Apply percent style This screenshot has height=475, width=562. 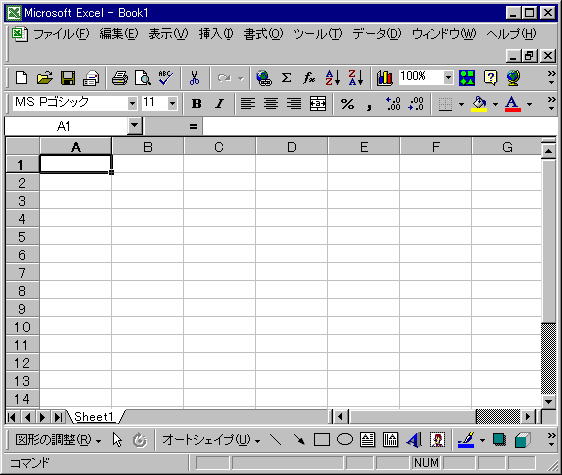pyautogui.click(x=347, y=104)
